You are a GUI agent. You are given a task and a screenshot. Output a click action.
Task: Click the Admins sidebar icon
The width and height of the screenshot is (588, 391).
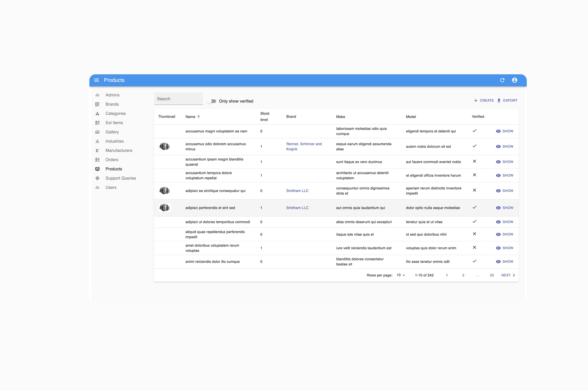(97, 95)
